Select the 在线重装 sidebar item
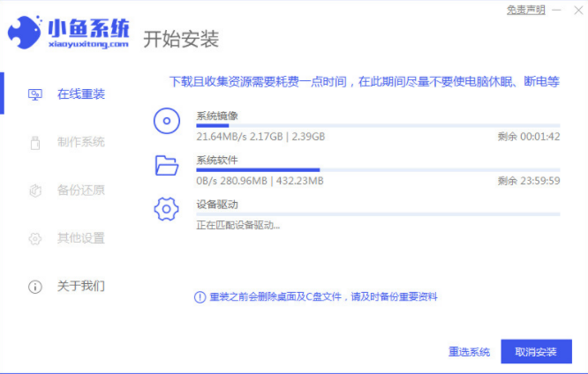This screenshot has height=374, width=588. [80, 93]
